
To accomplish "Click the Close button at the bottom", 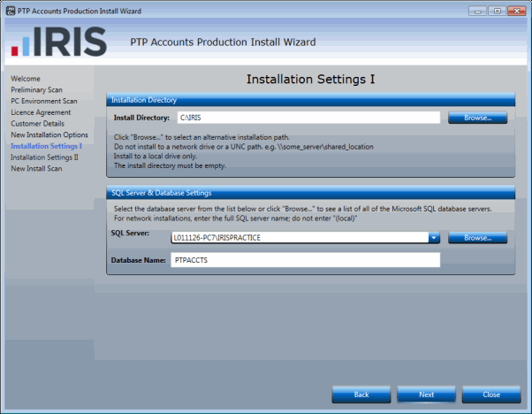I will click(491, 395).
